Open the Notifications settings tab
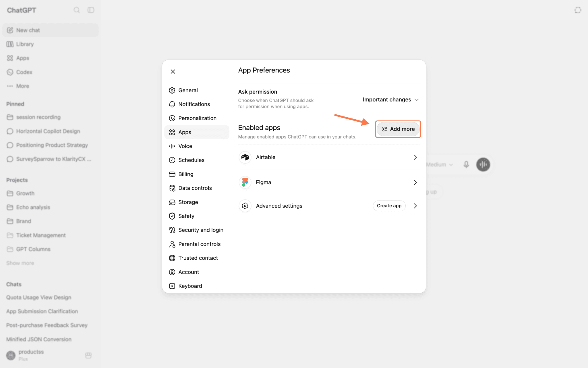This screenshot has height=368, width=588. 197,104
